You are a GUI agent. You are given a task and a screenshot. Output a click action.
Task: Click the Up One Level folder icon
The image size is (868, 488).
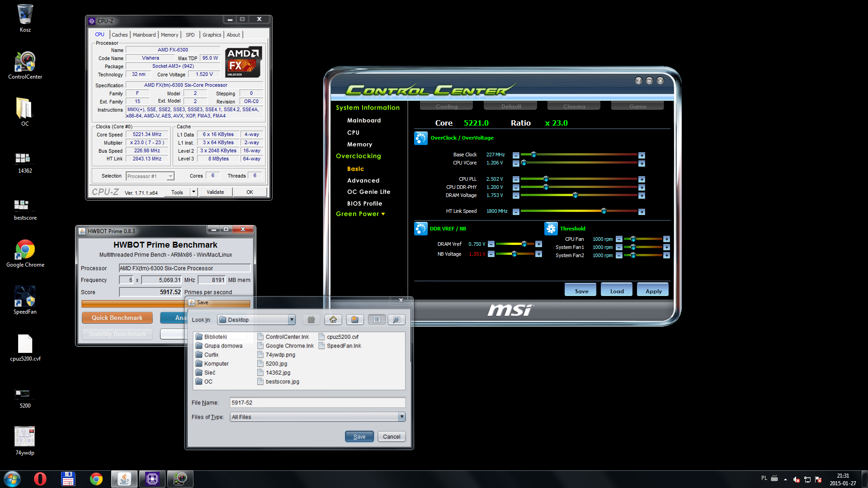pos(311,319)
